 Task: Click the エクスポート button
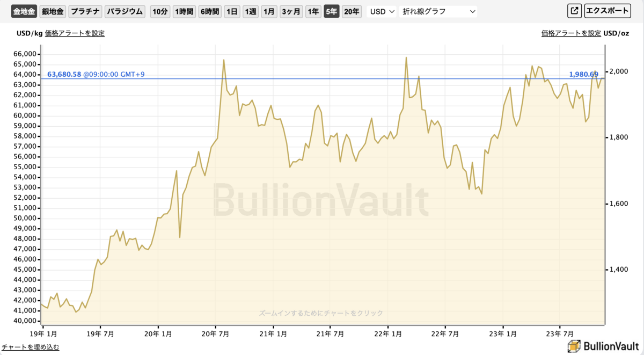607,11
